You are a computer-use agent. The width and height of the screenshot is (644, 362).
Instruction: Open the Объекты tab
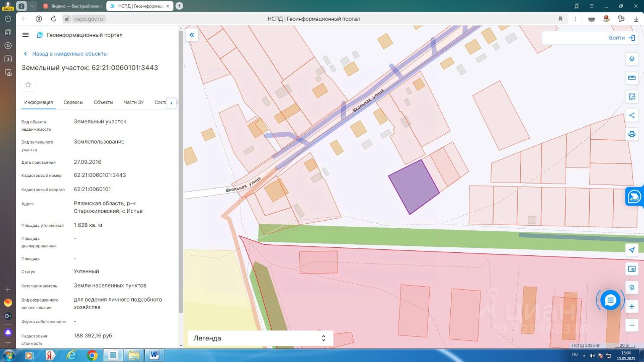pyautogui.click(x=103, y=103)
